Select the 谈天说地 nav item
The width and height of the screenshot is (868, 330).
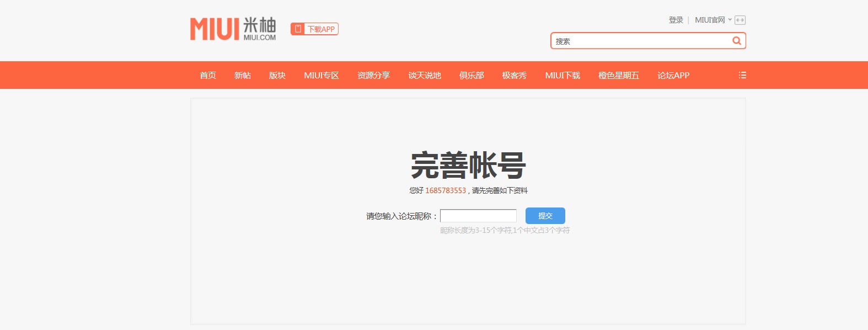click(x=425, y=75)
